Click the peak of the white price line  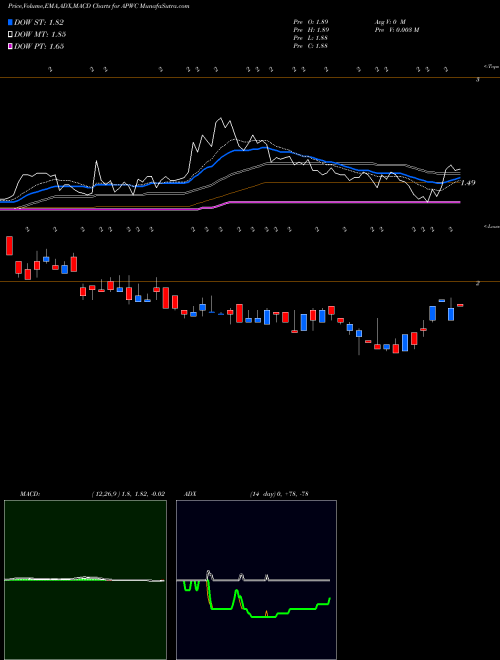point(219,119)
